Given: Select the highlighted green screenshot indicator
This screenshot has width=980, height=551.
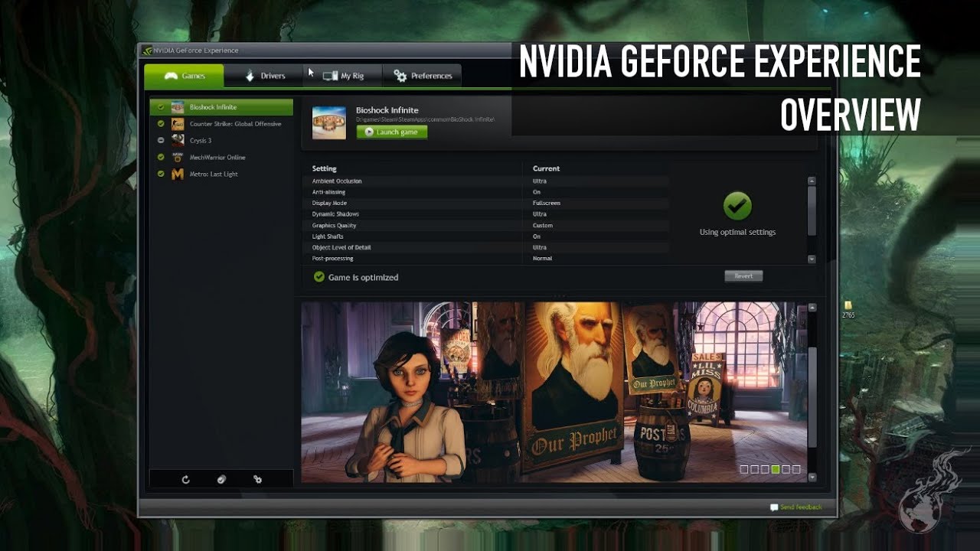Looking at the screenshot, I should (775, 469).
